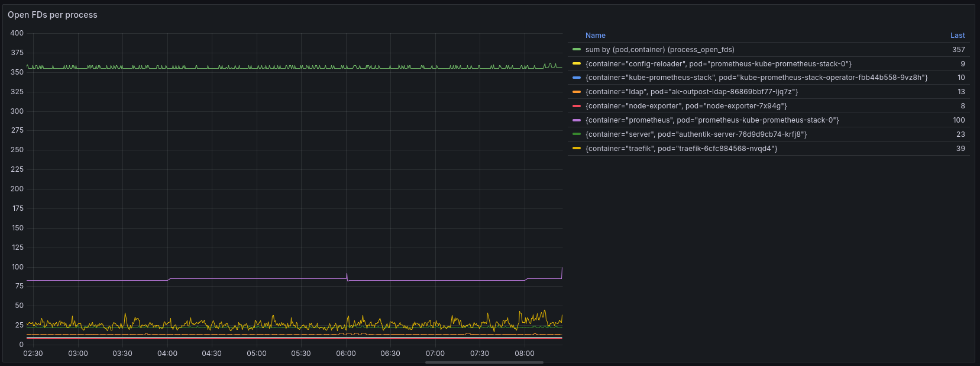This screenshot has height=366, width=980.
Task: Click the 04:00 time axis label
Action: [x=167, y=354]
